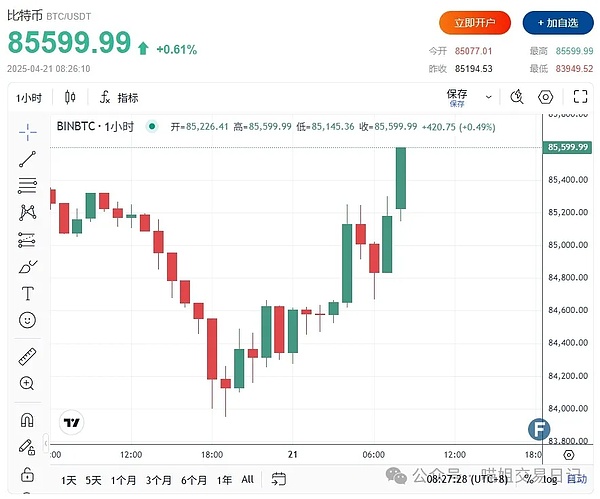Toggle magnet mode for drawings
The image size is (600, 499).
27,420
